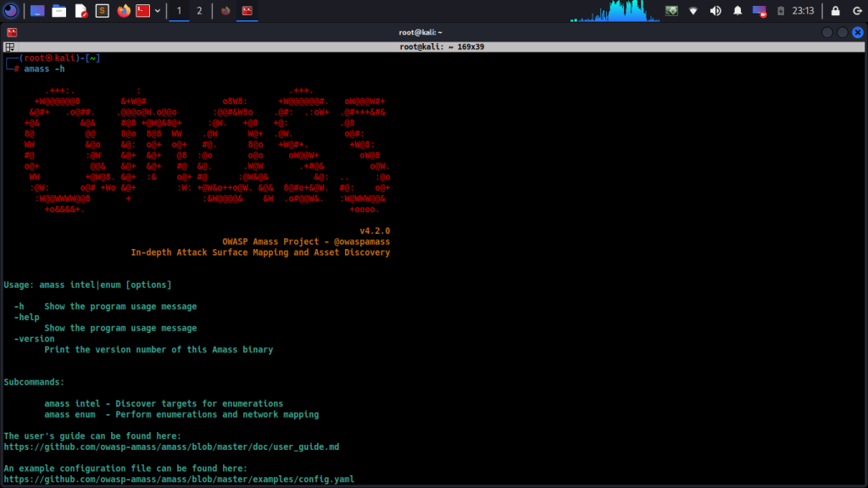
Task: Expand the terminal launcher dropdown arrow
Action: pyautogui.click(x=158, y=10)
